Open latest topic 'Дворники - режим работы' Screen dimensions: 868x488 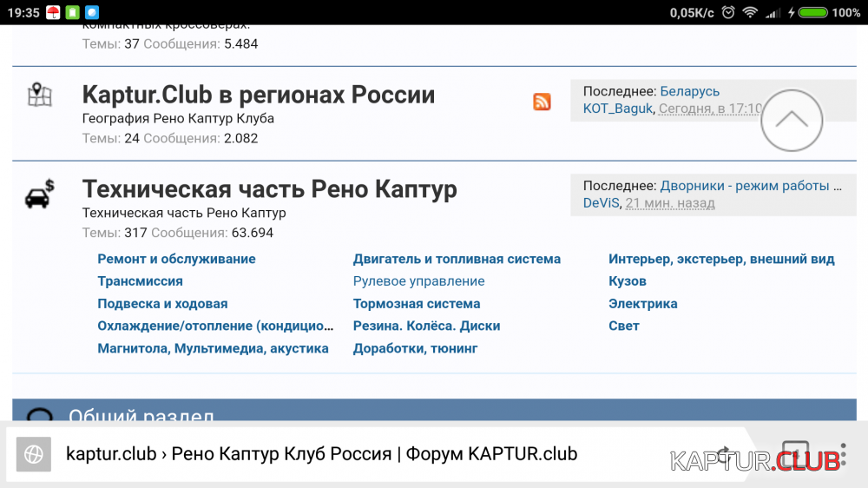(x=750, y=186)
